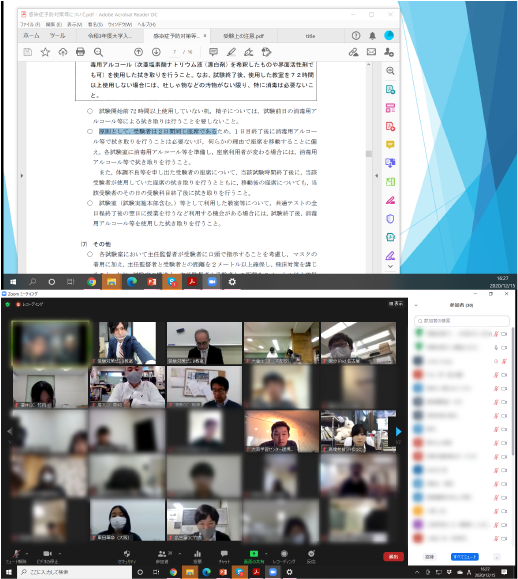Go to next page with down arrow
The image size is (518, 579).
pos(156,52)
